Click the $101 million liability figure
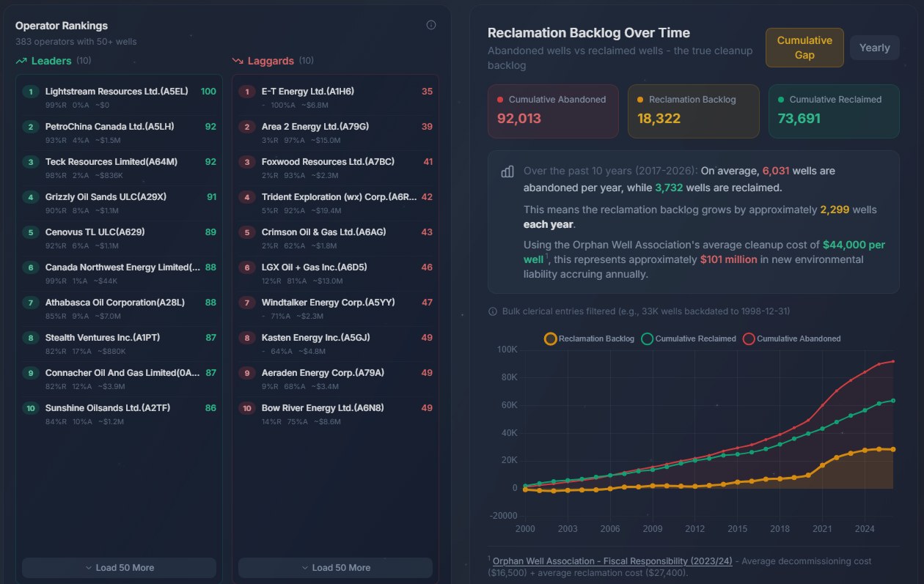The width and height of the screenshot is (924, 584). [728, 259]
